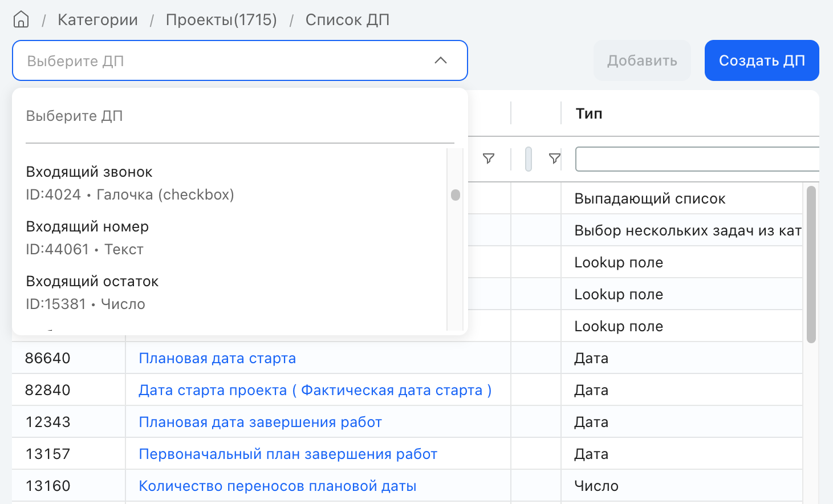Image resolution: width=833 pixels, height=504 pixels.
Task: Open the filter icon beside the dropdown
Action: (489, 158)
